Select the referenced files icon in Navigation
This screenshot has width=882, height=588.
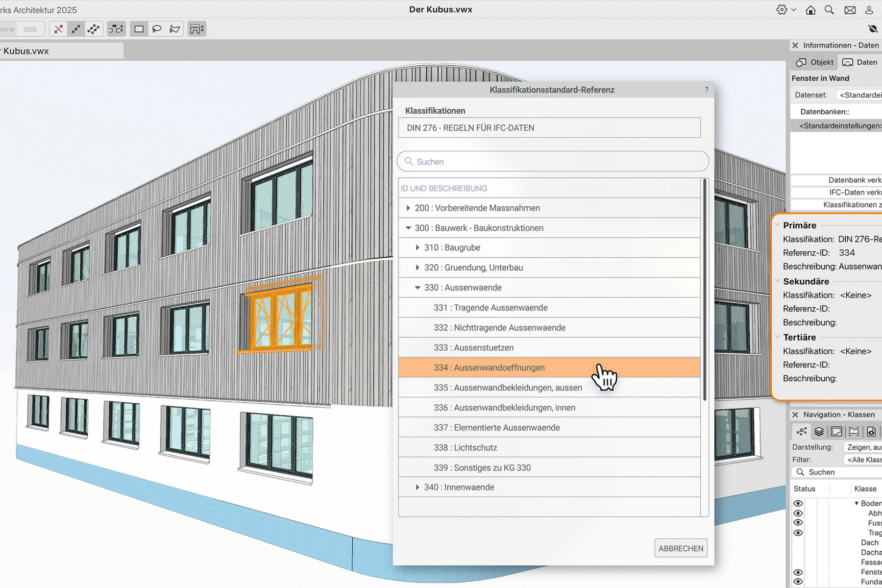(871, 432)
